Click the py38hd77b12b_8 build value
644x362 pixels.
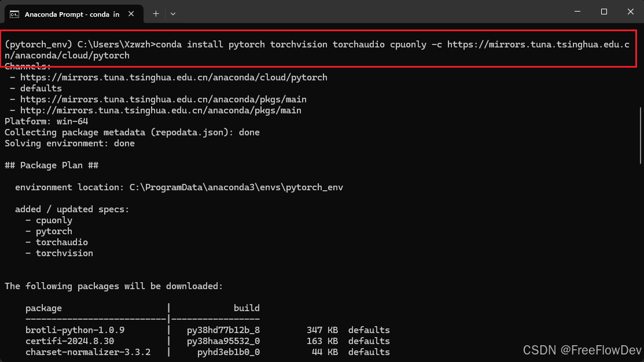[223, 330]
